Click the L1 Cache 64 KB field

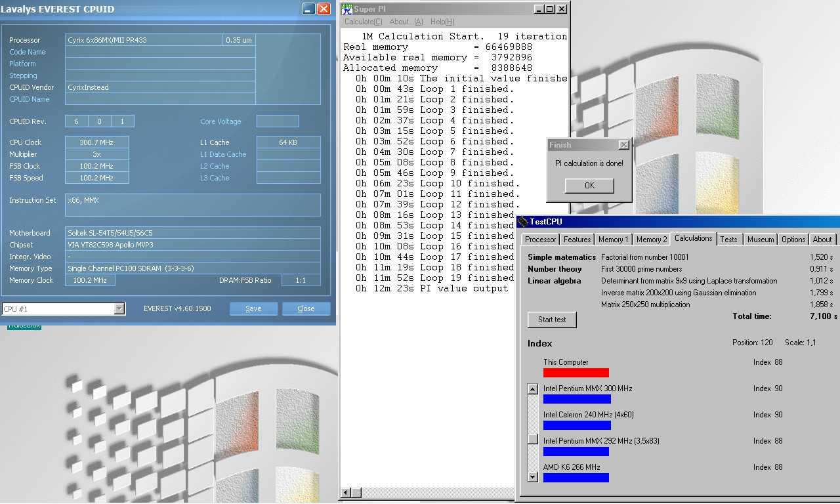tap(289, 142)
